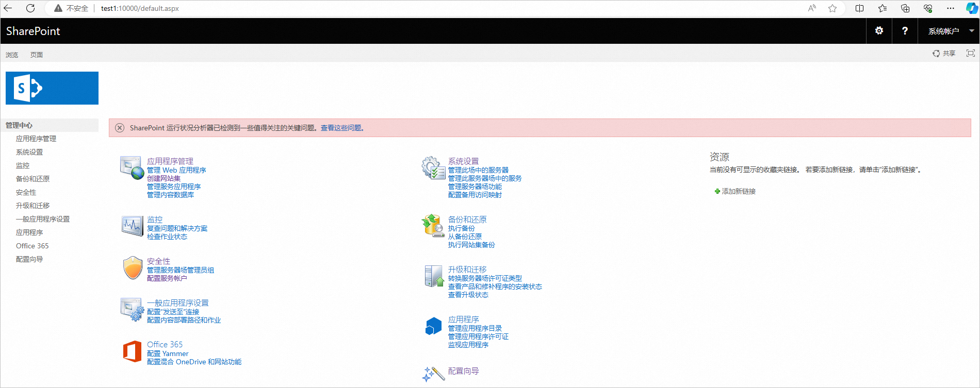The height and width of the screenshot is (388, 980).
Task: Click the Application Management globe icon
Action: tap(132, 168)
